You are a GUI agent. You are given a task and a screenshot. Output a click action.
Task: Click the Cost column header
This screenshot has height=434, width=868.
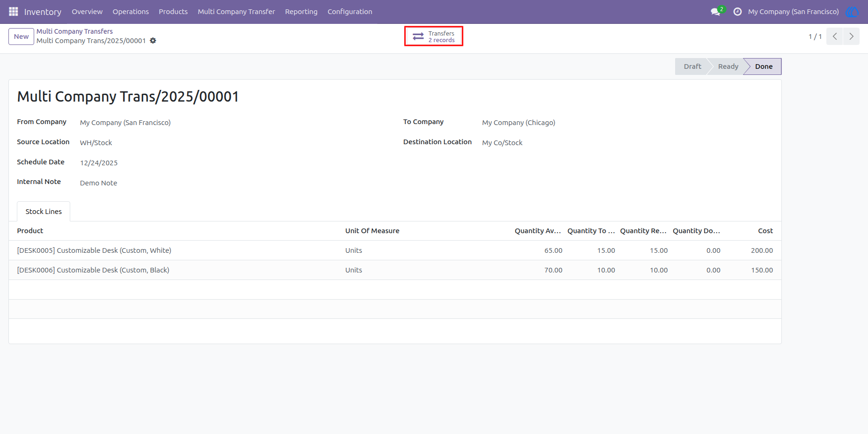click(765, 231)
